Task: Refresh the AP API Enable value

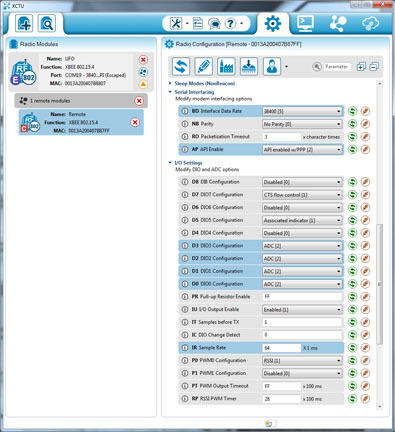Action: click(x=352, y=149)
